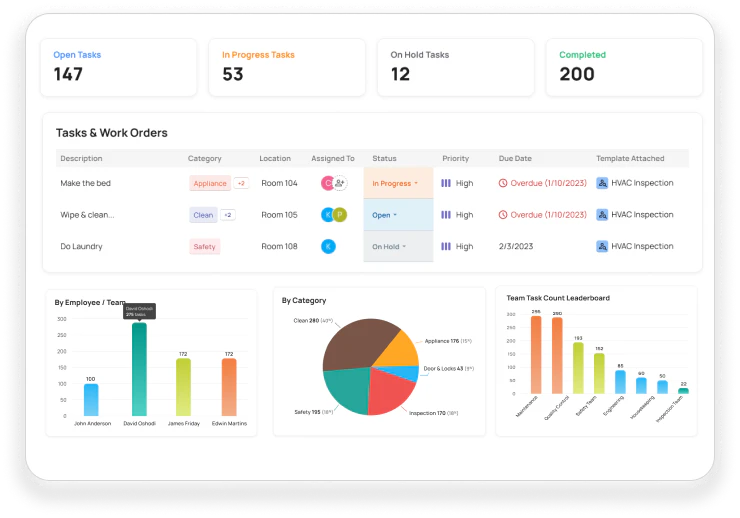Click the Room 108 location cell

[x=279, y=246]
